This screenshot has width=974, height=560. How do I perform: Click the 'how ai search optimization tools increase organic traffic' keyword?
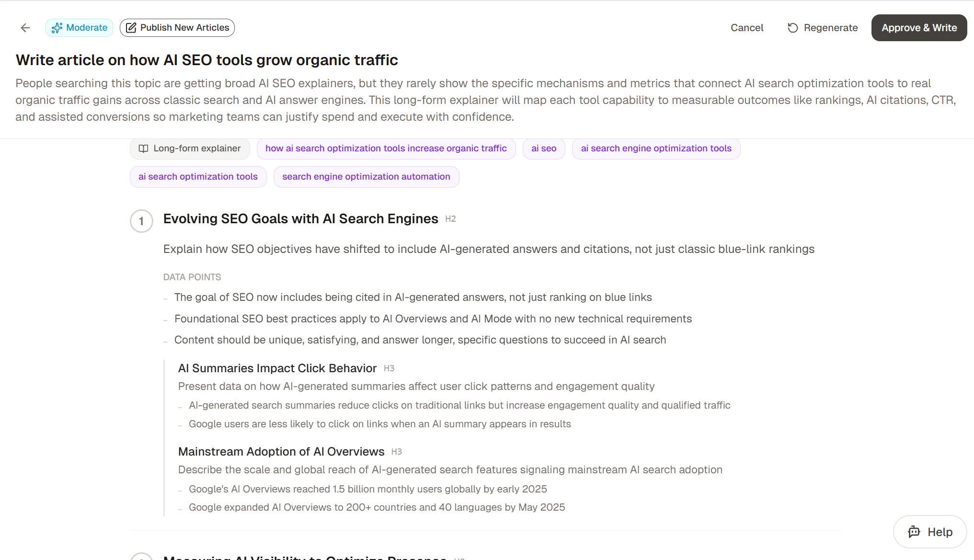point(386,149)
